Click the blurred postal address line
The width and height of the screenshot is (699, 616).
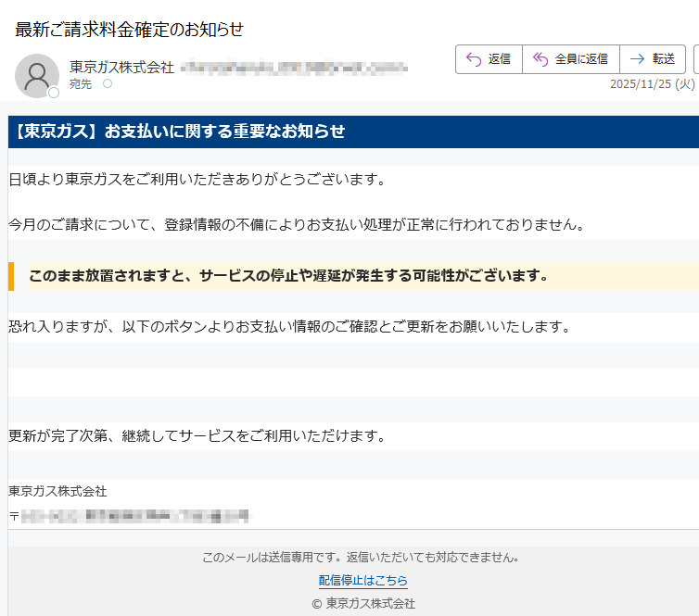coord(134,515)
